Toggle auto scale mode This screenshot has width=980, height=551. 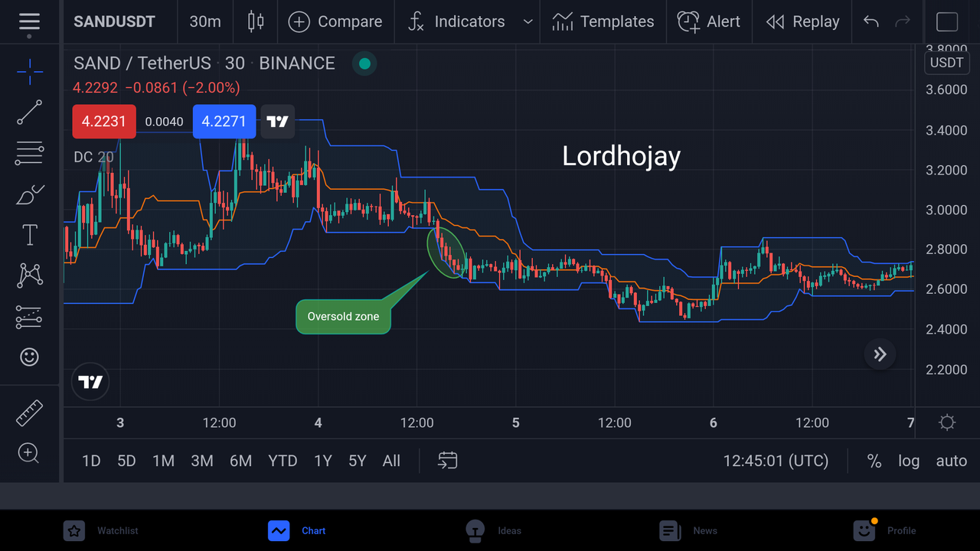tap(952, 461)
